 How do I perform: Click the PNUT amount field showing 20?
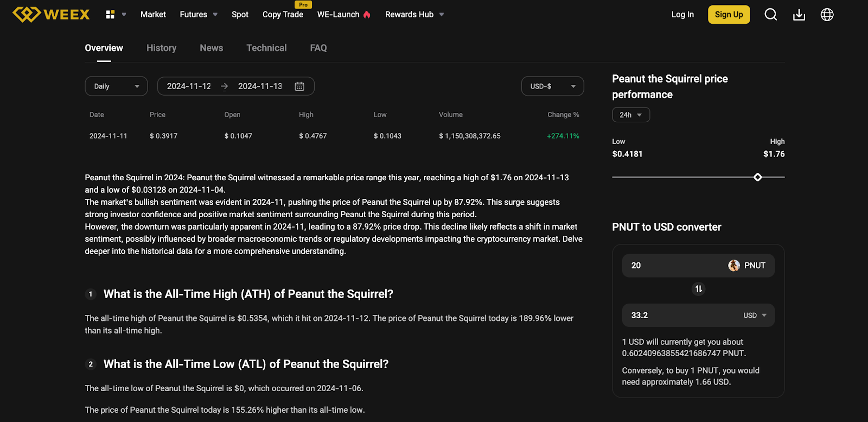point(698,266)
